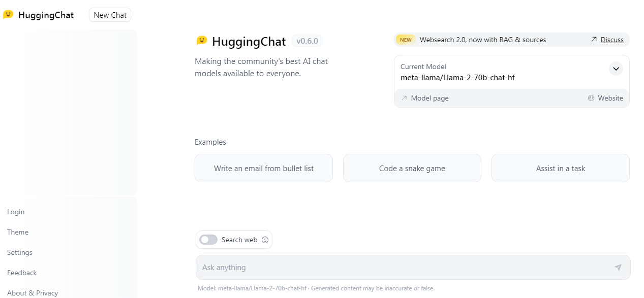The width and height of the screenshot is (644, 298).
Task: Enable the Search web toggle
Action: (208, 240)
